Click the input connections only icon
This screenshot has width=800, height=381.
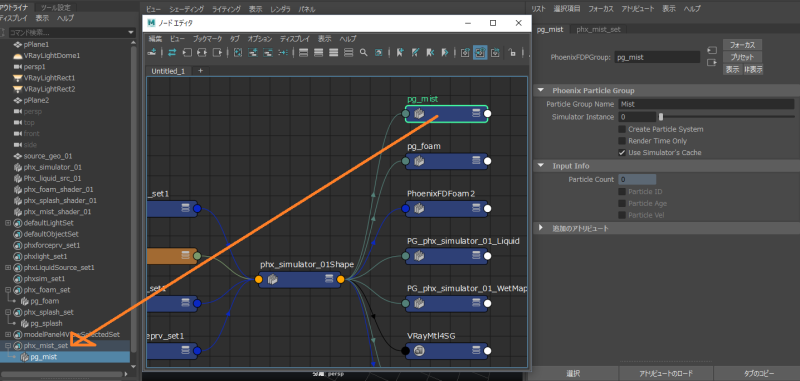click(x=187, y=53)
